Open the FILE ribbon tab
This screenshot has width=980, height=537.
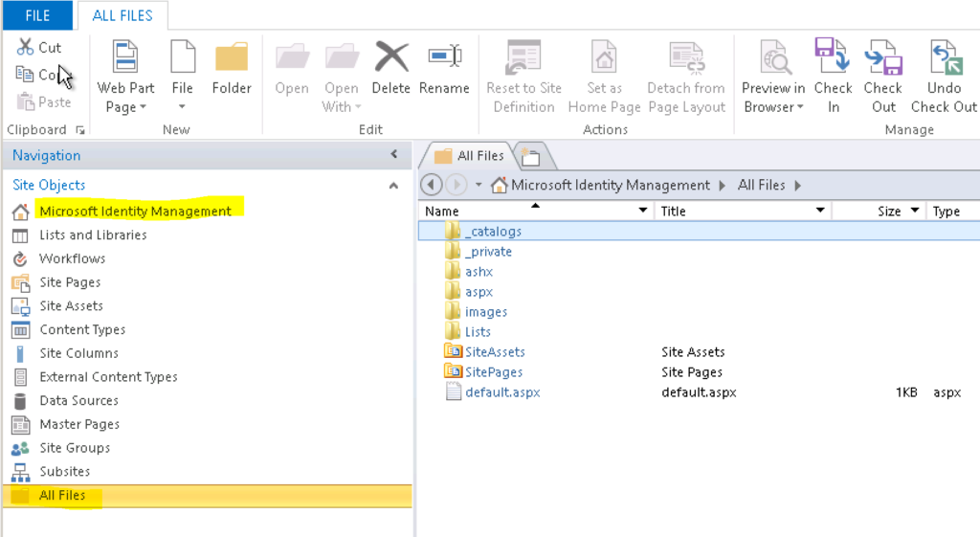(37, 15)
